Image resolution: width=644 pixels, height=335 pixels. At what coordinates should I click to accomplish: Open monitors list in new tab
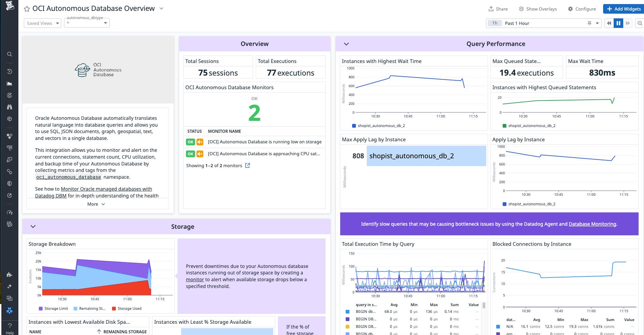click(248, 165)
